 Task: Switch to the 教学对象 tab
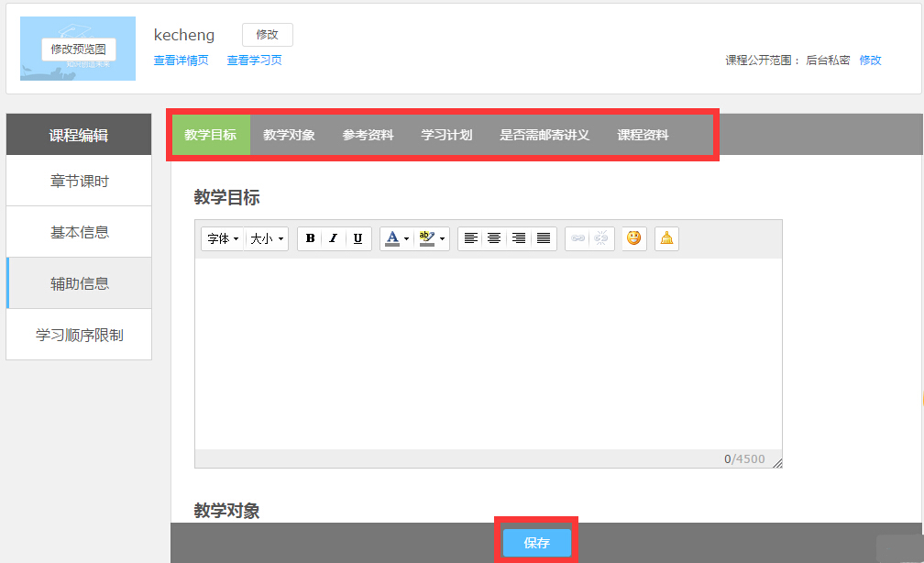pos(289,136)
